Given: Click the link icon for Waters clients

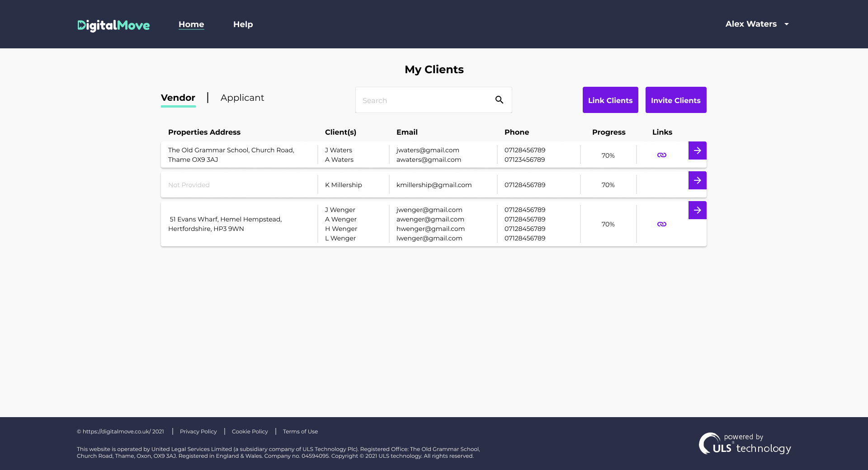Looking at the screenshot, I should [661, 155].
